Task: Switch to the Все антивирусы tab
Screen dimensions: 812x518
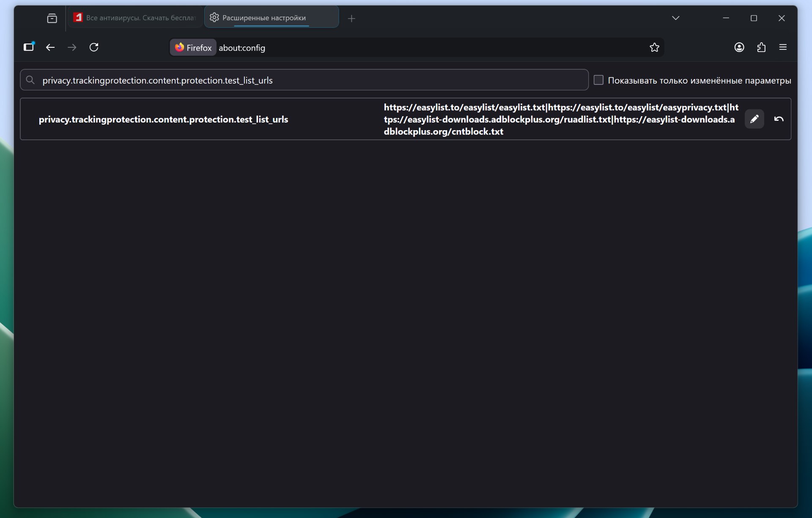Action: coord(135,18)
